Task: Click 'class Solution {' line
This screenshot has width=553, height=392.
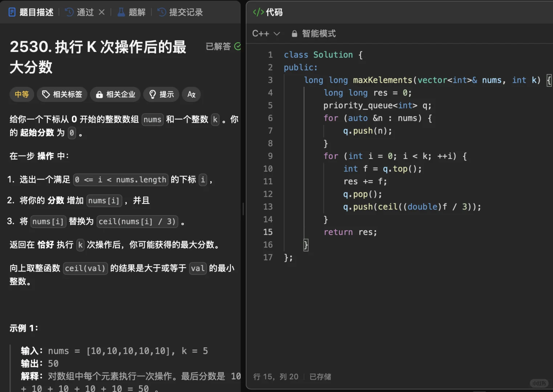Action: (x=323, y=55)
